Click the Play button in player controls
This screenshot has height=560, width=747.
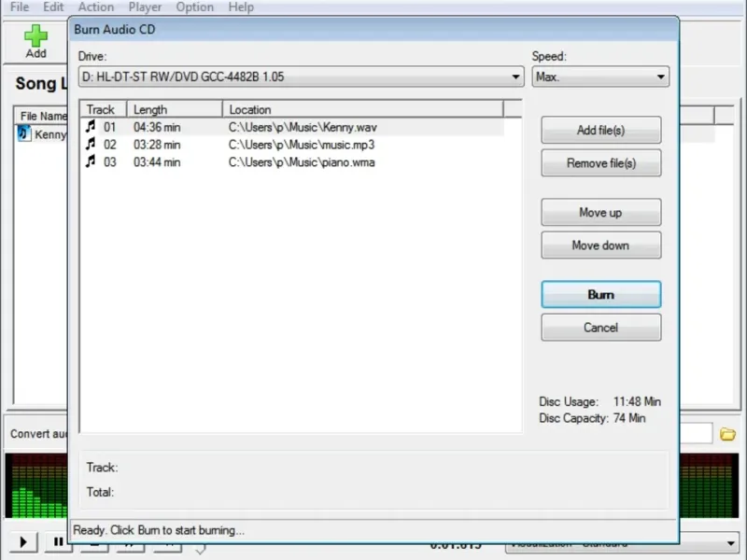coord(22,542)
